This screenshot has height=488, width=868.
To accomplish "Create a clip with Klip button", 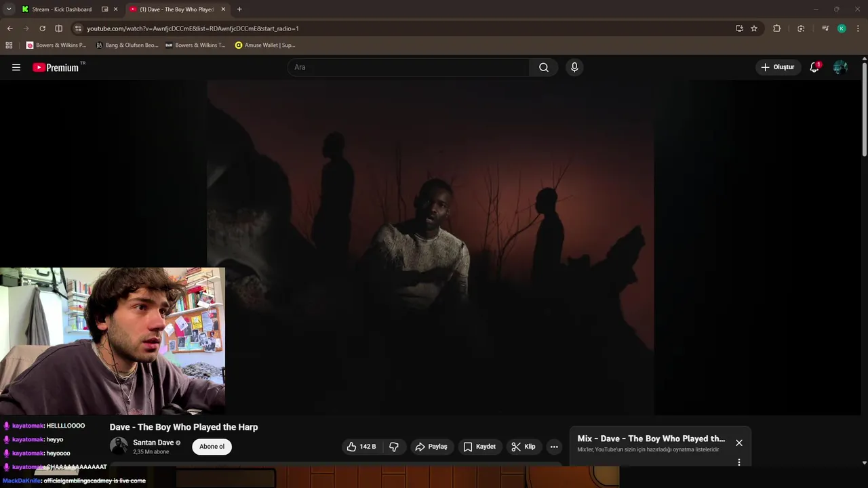I will (x=524, y=447).
